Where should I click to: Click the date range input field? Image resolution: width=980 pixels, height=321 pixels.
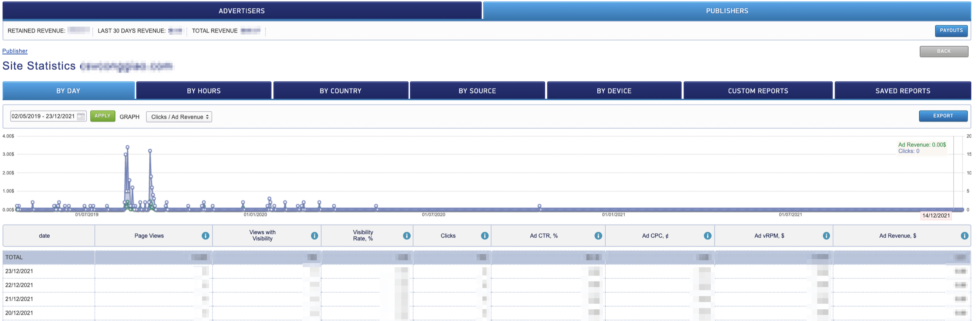(43, 116)
